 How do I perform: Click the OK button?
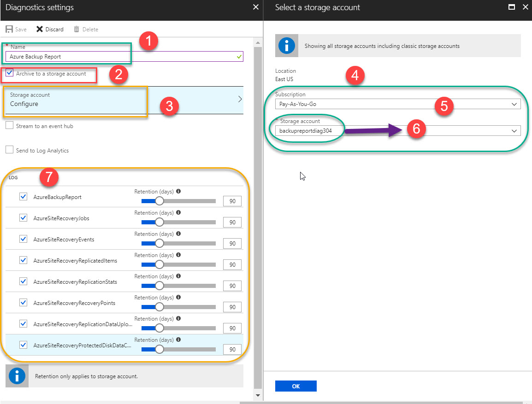coord(296,386)
